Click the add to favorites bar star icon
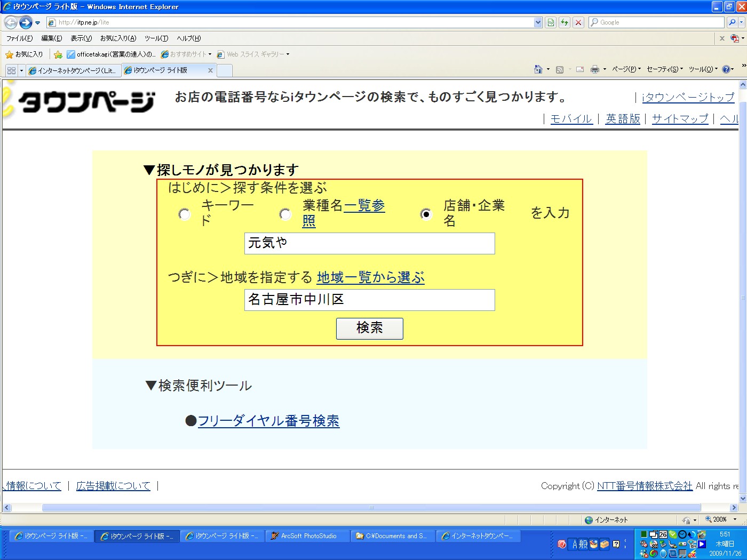 [58, 54]
